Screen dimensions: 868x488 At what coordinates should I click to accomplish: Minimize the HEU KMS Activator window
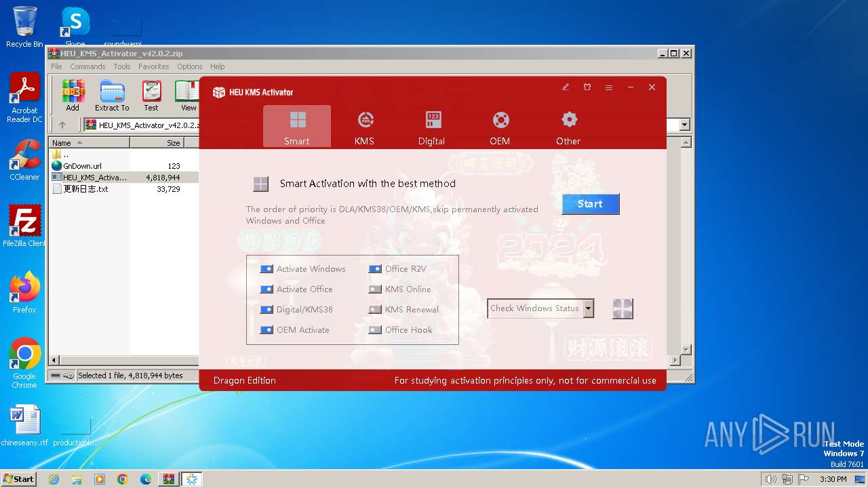[631, 87]
